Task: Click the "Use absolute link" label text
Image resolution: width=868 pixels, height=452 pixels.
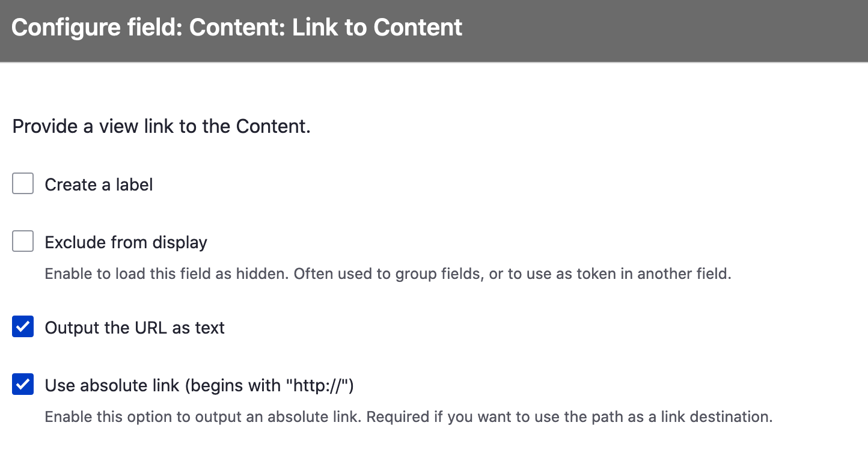Action: [198, 385]
